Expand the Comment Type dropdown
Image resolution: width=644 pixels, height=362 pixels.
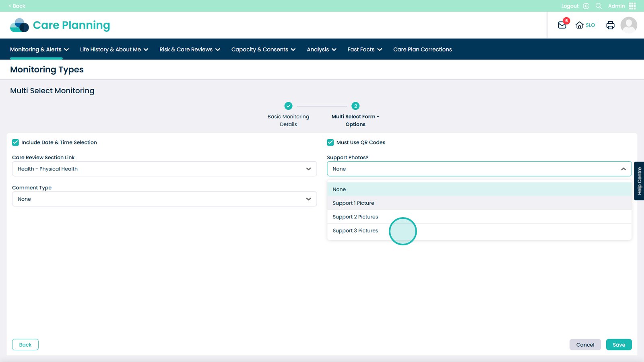coord(164,199)
